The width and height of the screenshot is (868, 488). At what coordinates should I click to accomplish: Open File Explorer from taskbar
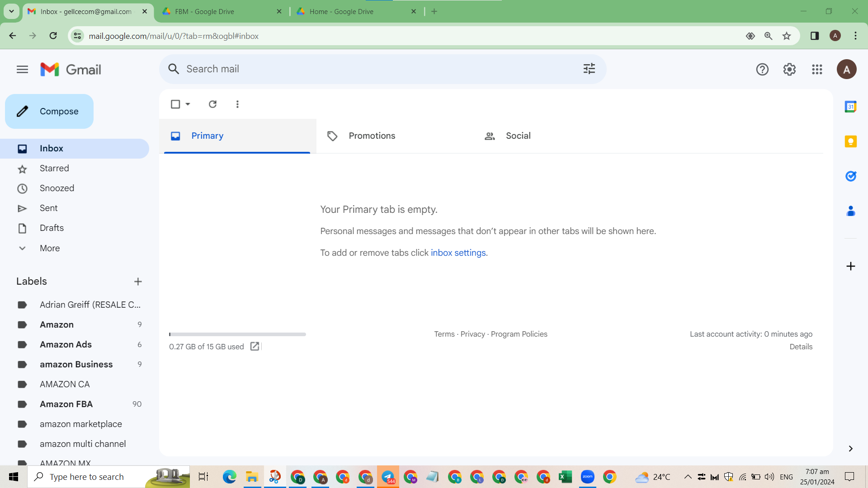click(252, 477)
